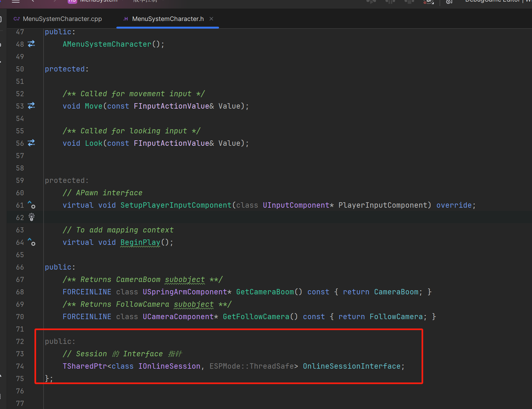Click the UInputComponent type name
Image resolution: width=532 pixels, height=409 pixels.
click(x=296, y=205)
